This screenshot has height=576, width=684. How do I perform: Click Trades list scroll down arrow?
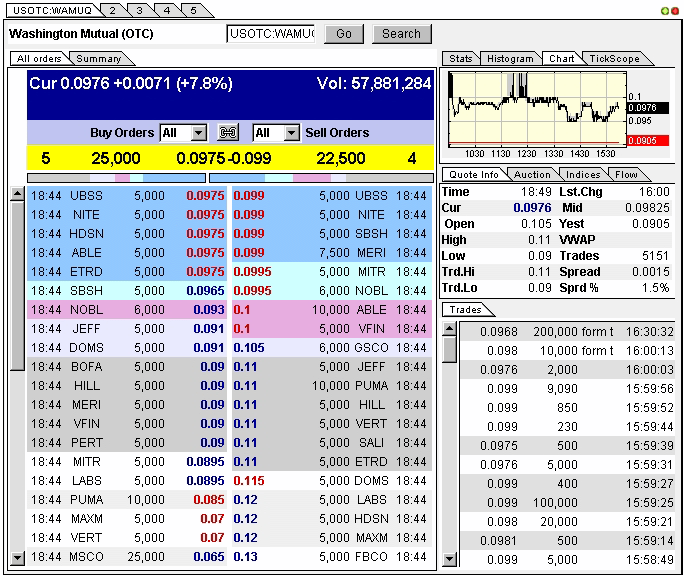[x=450, y=560]
